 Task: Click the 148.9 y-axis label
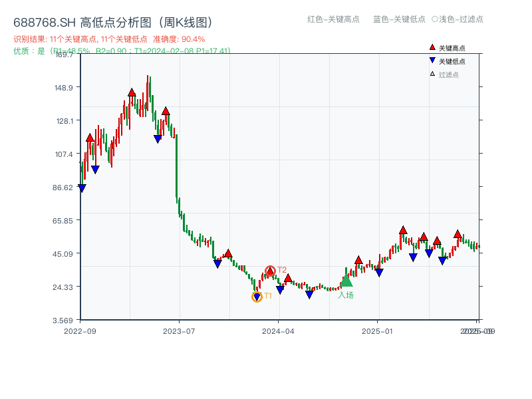(x=64, y=88)
